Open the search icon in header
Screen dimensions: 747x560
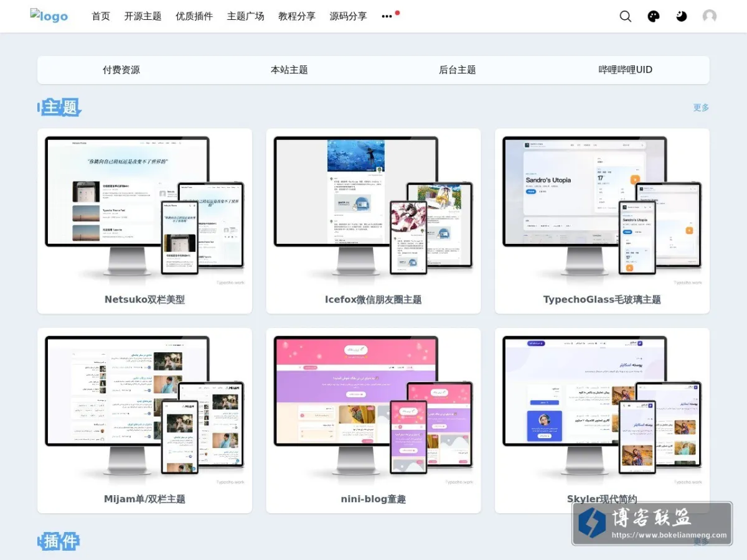click(626, 16)
